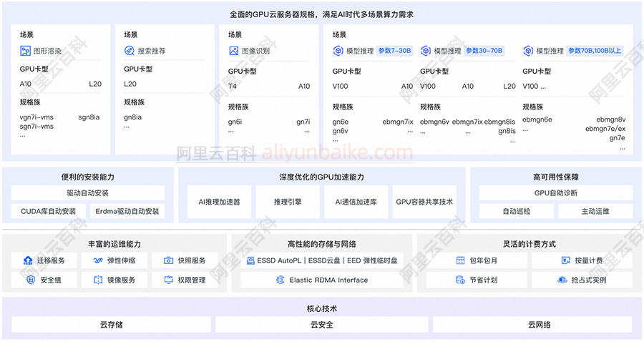Click the ebmgn6v spec family text

[x=434, y=122]
